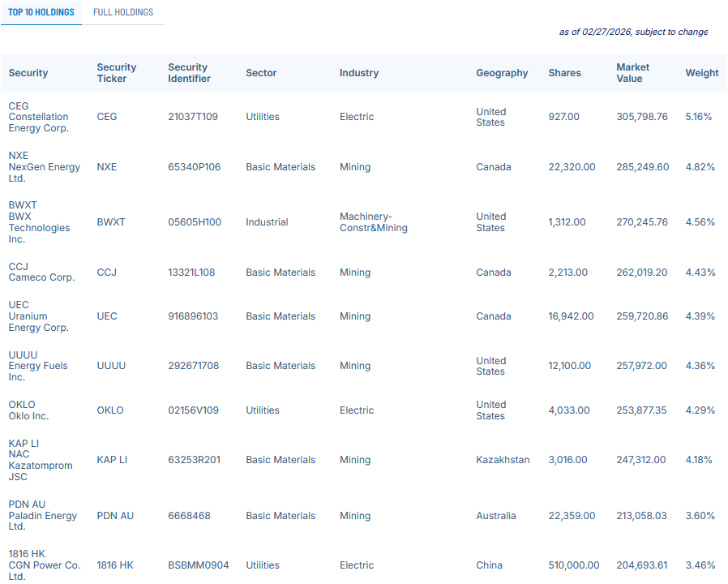Click the CCJ ticker cell

click(x=107, y=273)
